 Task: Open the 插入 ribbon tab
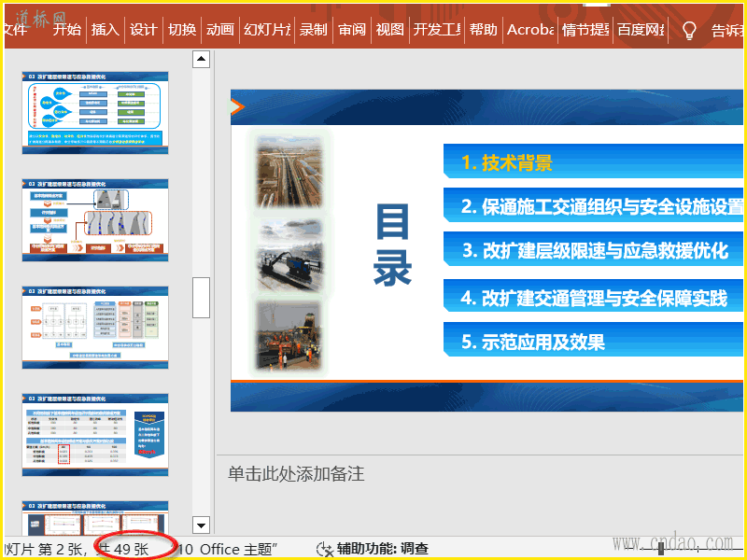106,30
